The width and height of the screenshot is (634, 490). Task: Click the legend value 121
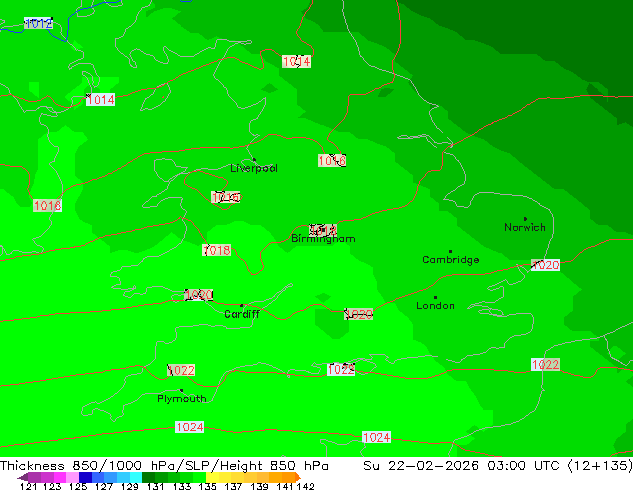coord(28,486)
